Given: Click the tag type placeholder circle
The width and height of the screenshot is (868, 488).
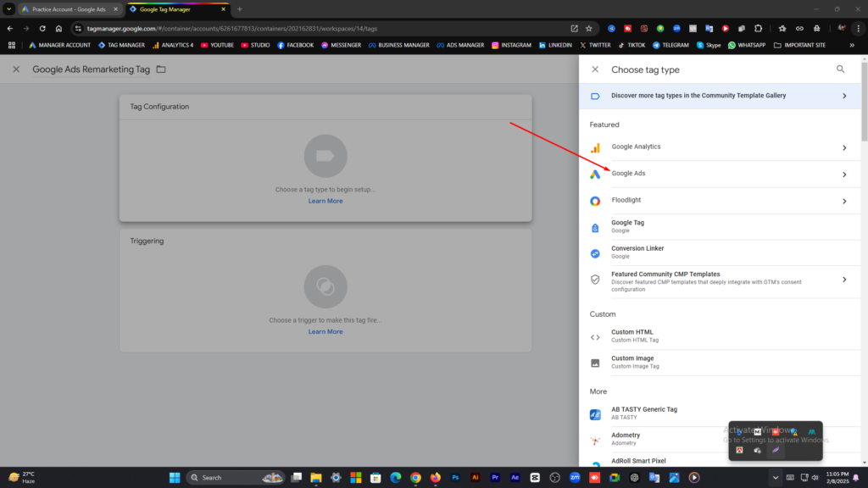Looking at the screenshot, I should tap(325, 156).
